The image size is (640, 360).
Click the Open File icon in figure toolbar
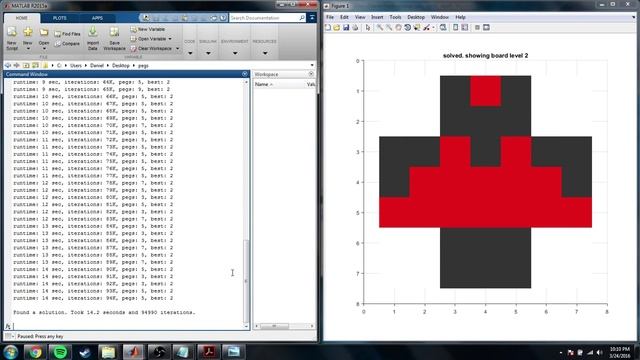pyautogui.click(x=337, y=27)
